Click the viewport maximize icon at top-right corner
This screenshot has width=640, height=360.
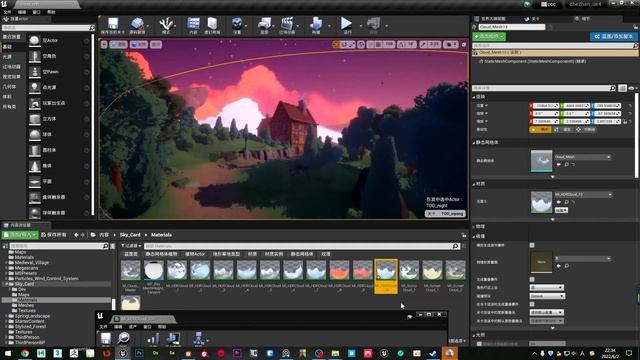pyautogui.click(x=464, y=44)
